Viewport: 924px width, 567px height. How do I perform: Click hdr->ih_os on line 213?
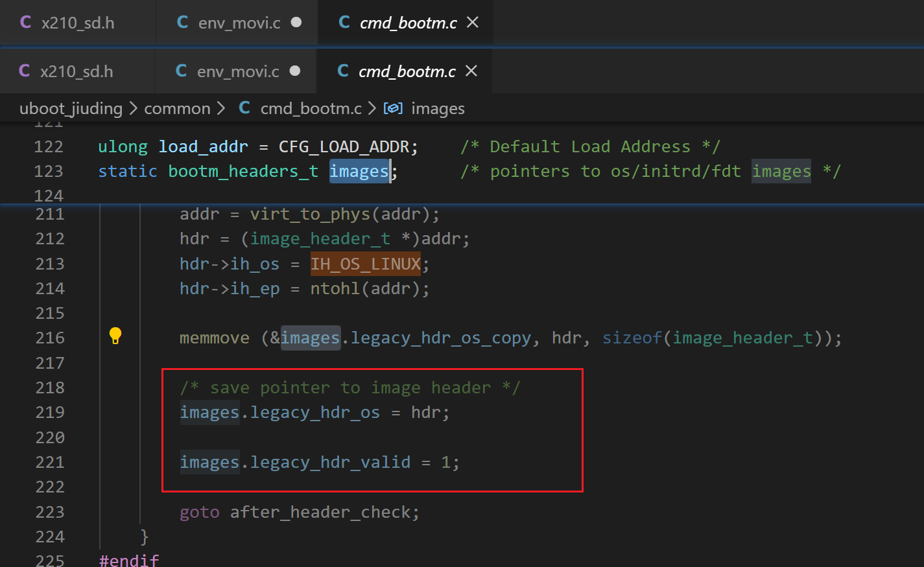pos(230,264)
